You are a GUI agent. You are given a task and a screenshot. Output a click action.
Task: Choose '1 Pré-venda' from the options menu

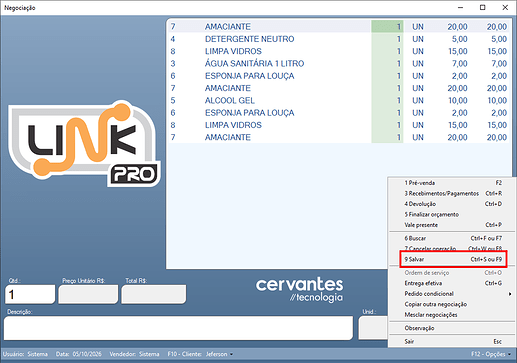click(453, 183)
